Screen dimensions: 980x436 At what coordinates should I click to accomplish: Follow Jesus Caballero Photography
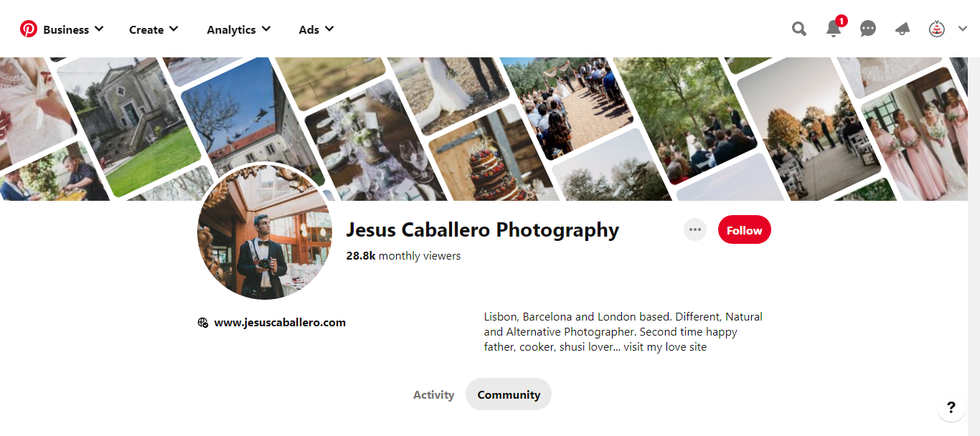click(x=745, y=229)
